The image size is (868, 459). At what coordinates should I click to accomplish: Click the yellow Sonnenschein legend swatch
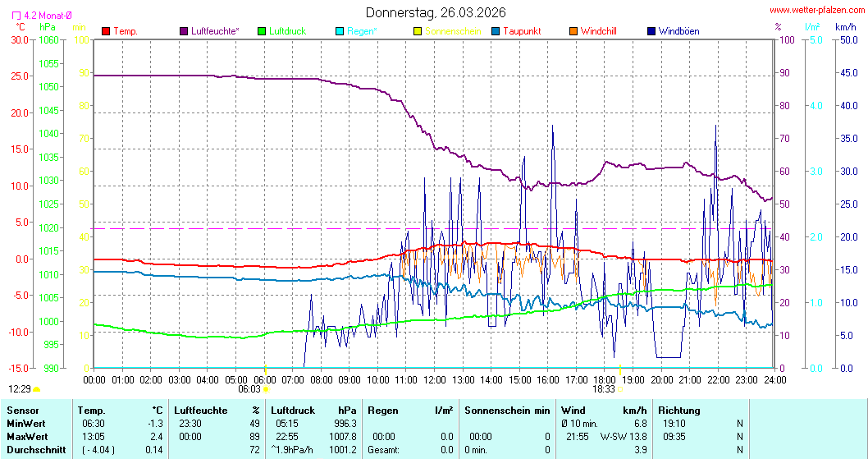point(418,31)
